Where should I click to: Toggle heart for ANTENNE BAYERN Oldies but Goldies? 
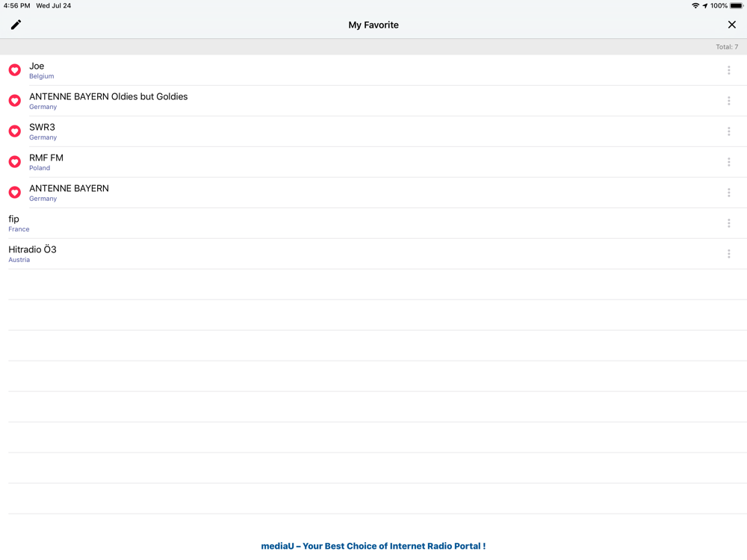tap(15, 101)
